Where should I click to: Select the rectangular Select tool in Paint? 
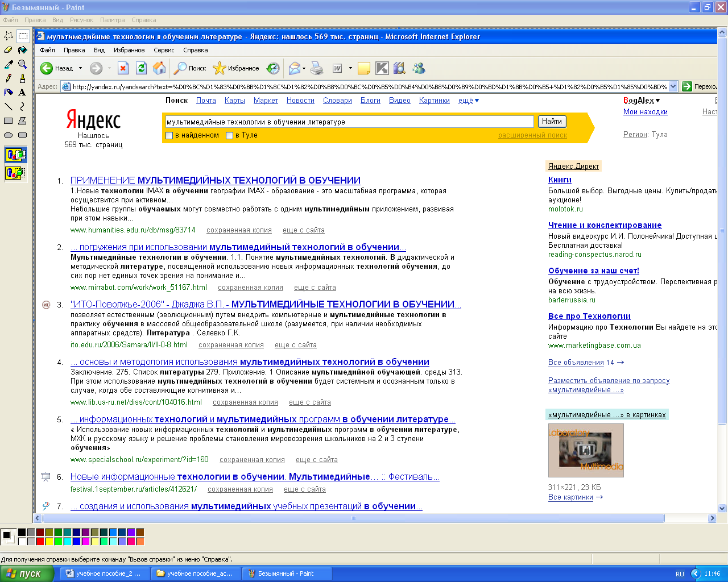click(x=23, y=36)
